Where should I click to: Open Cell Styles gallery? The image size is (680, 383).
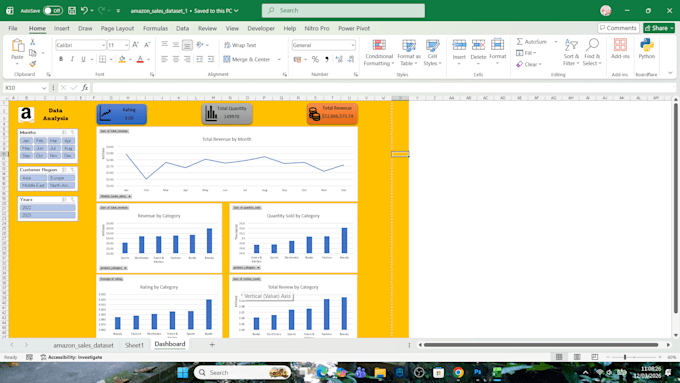(x=432, y=52)
